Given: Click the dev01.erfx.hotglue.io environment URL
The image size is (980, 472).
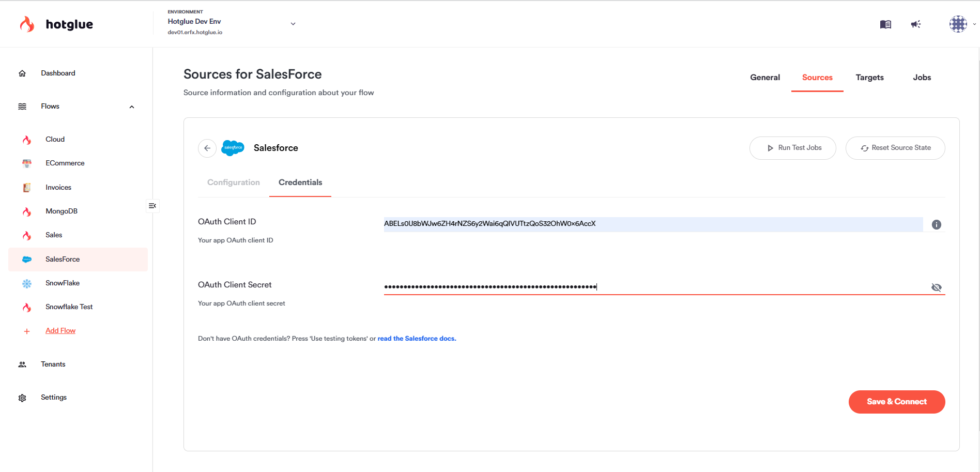Looking at the screenshot, I should tap(195, 33).
